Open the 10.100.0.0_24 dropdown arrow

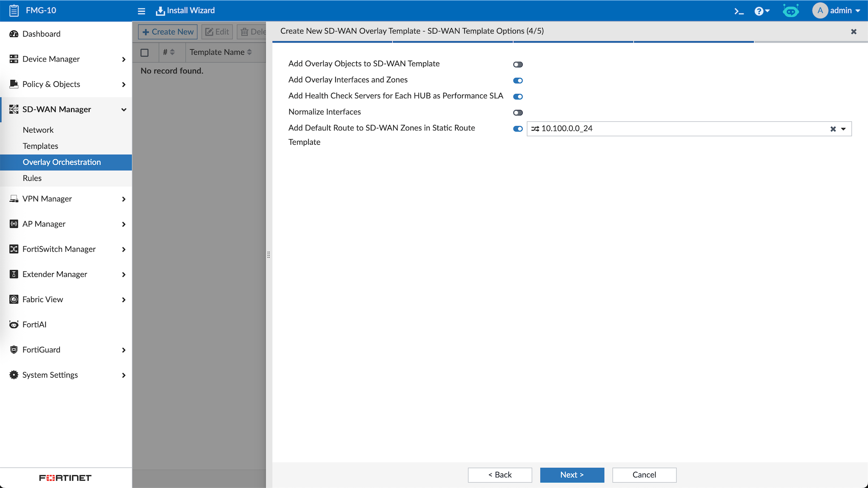click(843, 129)
